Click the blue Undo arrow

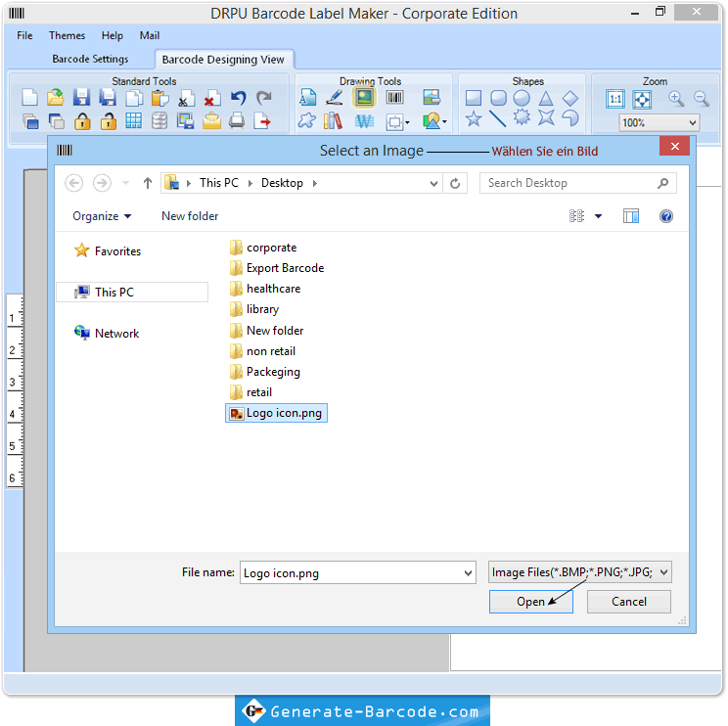click(239, 98)
